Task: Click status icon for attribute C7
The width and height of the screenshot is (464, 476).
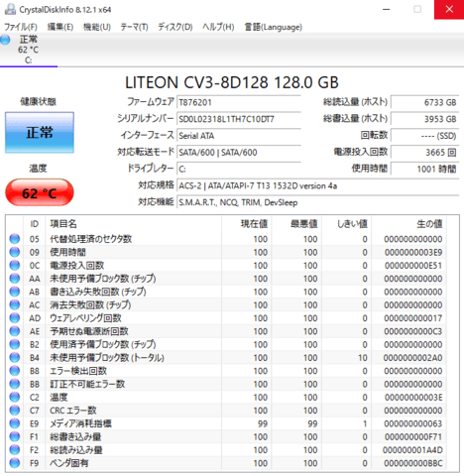Action: tap(15, 411)
